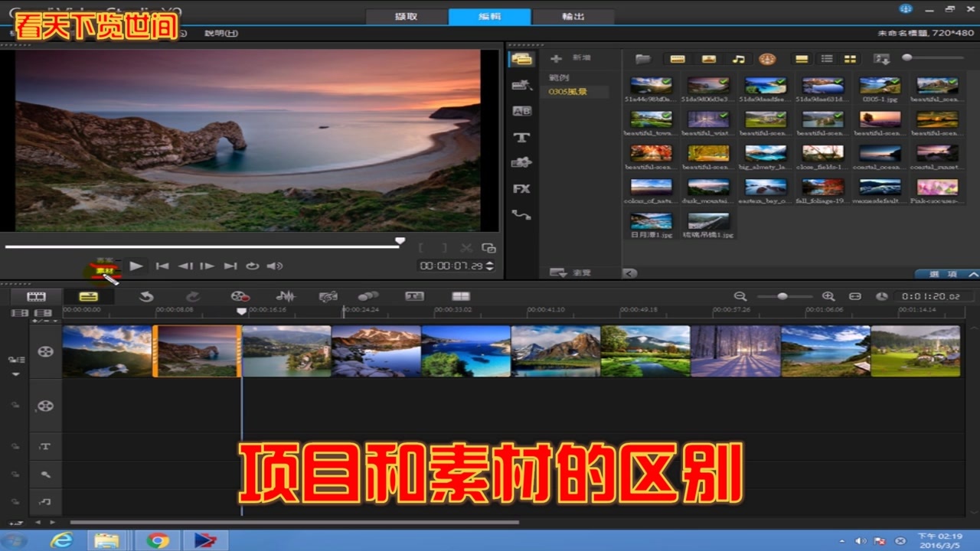Screen dimensions: 980x551
Task: Add new library folder plus icon
Action: (x=557, y=58)
